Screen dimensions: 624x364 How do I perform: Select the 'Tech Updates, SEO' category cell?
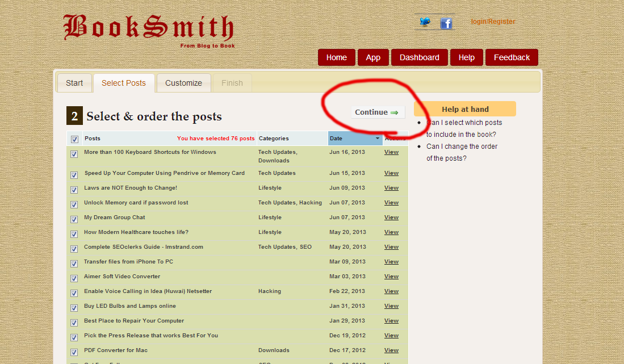click(x=285, y=246)
